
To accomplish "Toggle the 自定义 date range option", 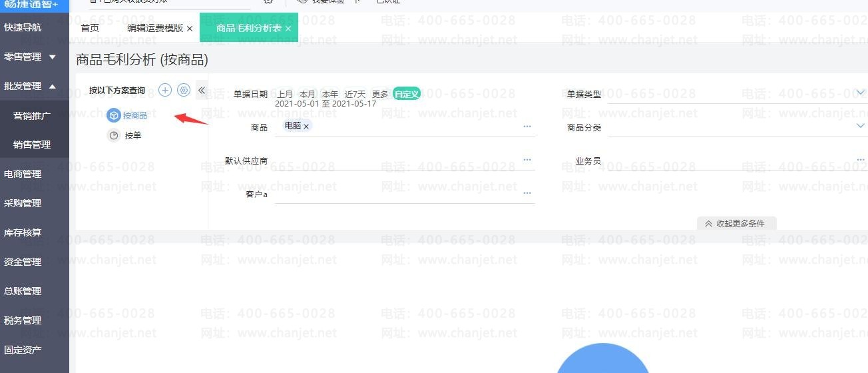I will (406, 95).
